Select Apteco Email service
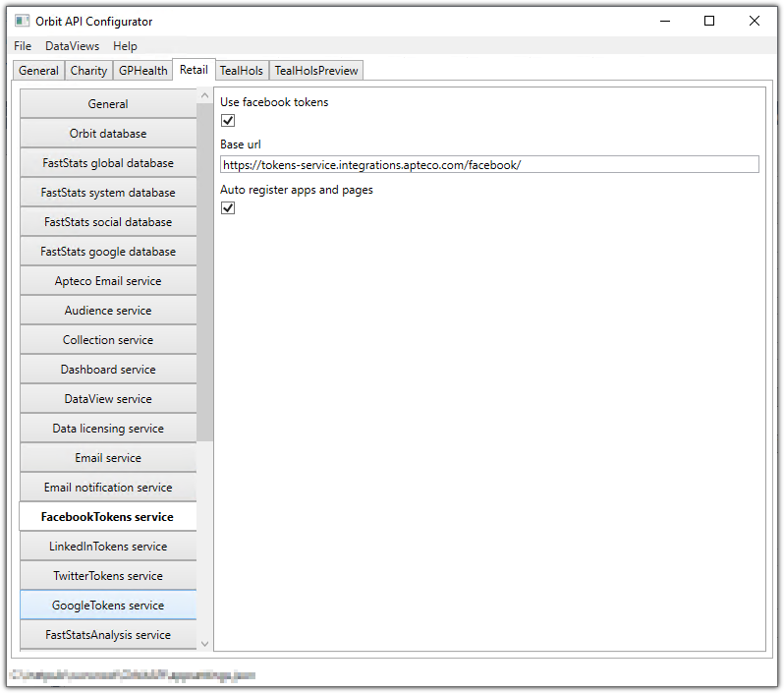The image size is (784, 693). [108, 281]
